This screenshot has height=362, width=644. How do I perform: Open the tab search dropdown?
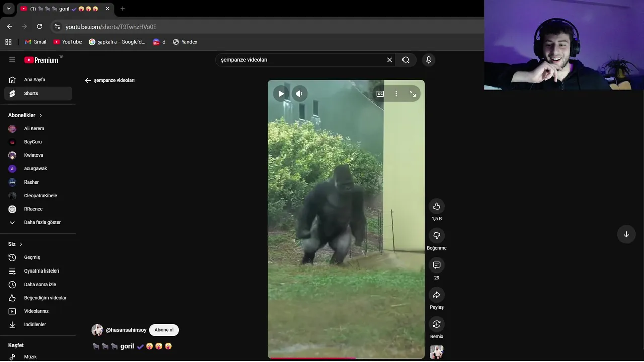click(9, 9)
